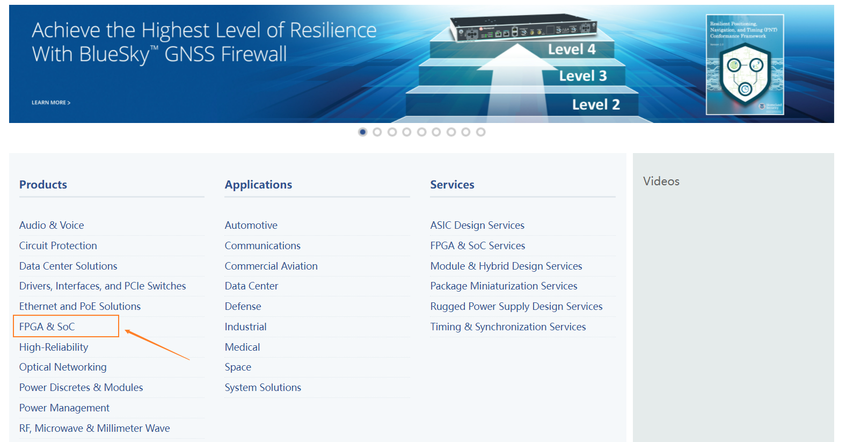Open Commercial Aviation applications
This screenshot has width=868, height=442.
click(x=271, y=266)
